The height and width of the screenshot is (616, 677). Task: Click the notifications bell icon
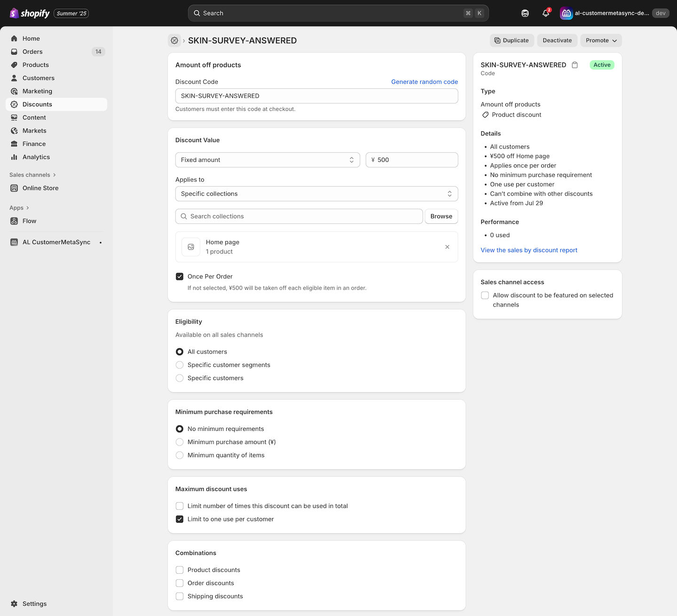click(545, 13)
